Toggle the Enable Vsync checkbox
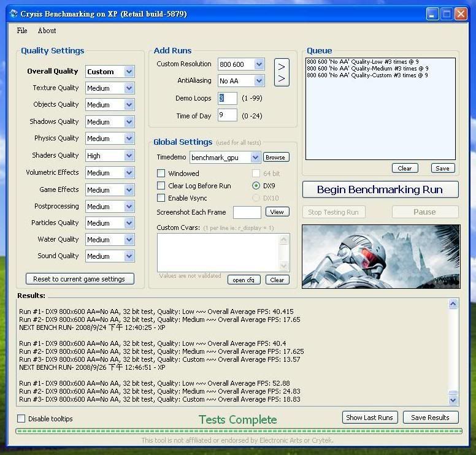Viewport: 476px width, 455px height. pyautogui.click(x=161, y=198)
